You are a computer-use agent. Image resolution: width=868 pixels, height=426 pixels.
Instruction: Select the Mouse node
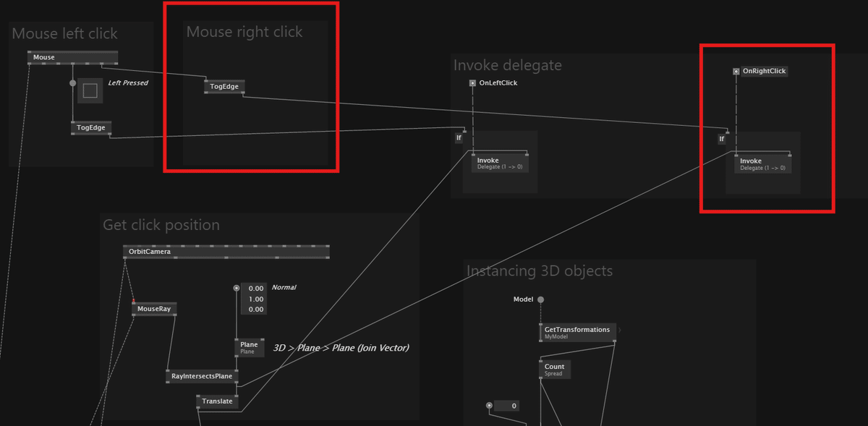[x=72, y=57]
